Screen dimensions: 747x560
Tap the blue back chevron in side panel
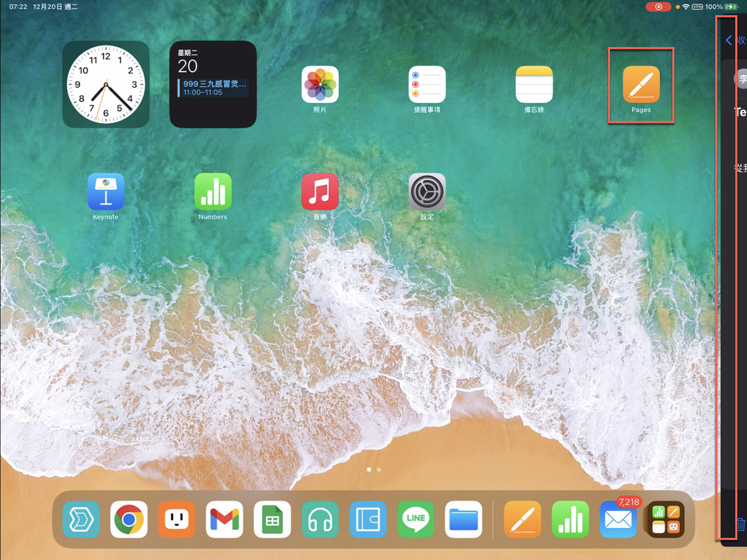pos(729,40)
